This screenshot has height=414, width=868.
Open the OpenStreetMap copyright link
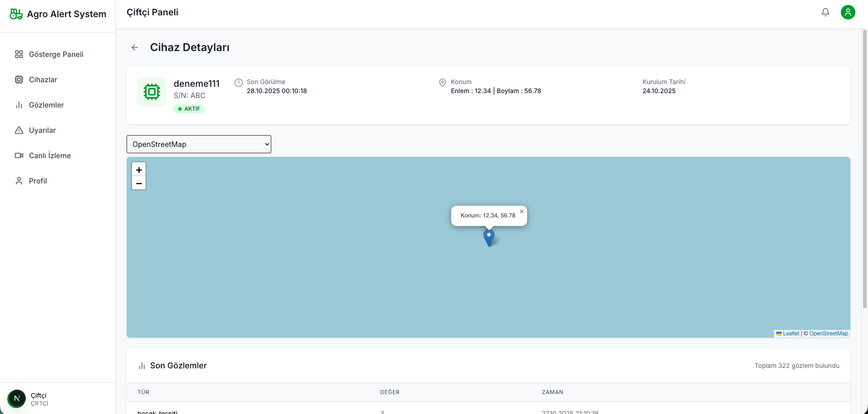coord(829,334)
